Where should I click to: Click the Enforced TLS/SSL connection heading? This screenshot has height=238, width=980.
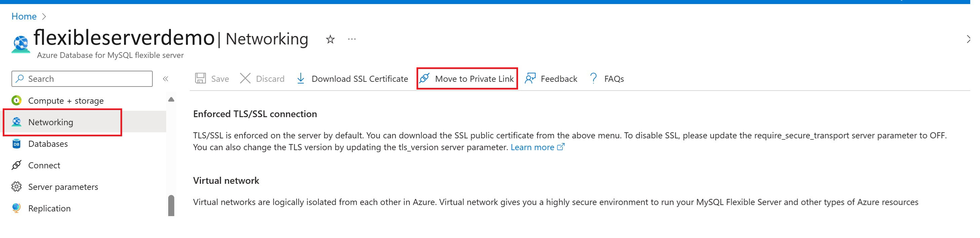tap(255, 114)
